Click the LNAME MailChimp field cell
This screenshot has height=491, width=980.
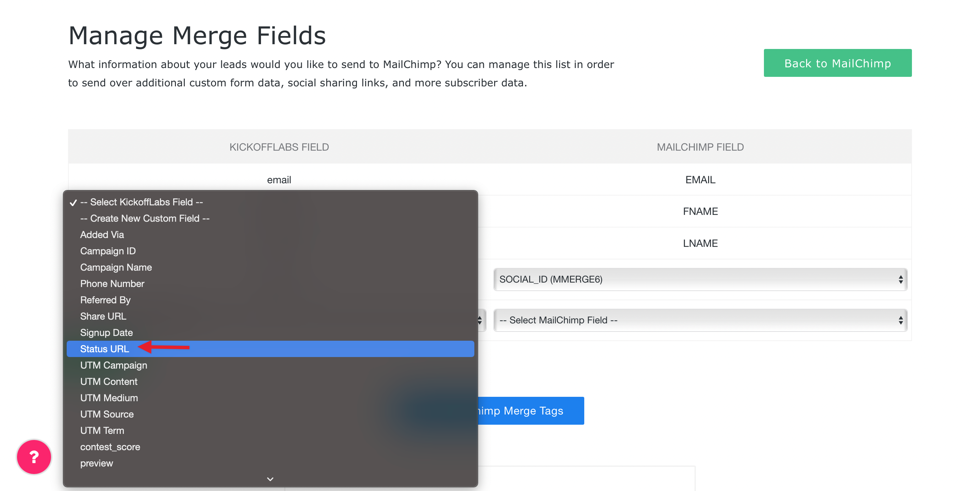700,243
